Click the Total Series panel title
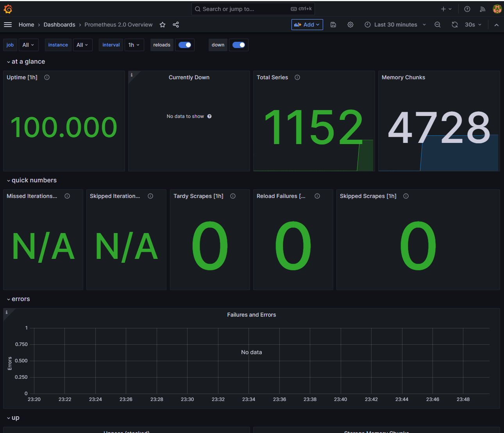The width and height of the screenshot is (504, 433). [272, 77]
